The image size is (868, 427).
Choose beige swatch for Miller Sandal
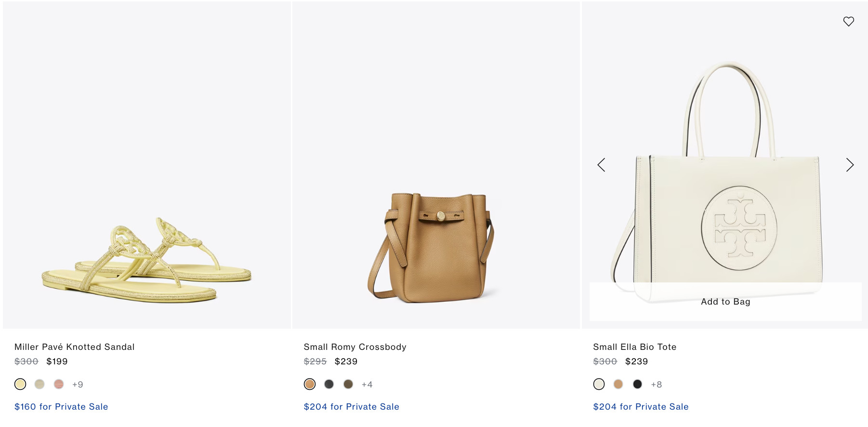click(x=39, y=384)
